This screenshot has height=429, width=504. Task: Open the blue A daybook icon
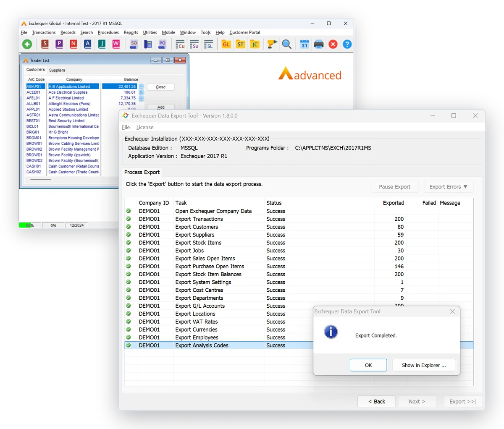click(87, 44)
